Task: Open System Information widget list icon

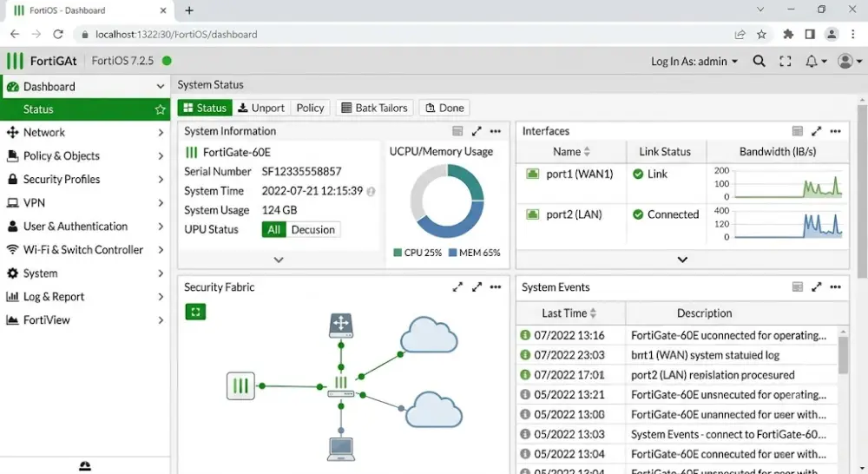Action: click(457, 131)
